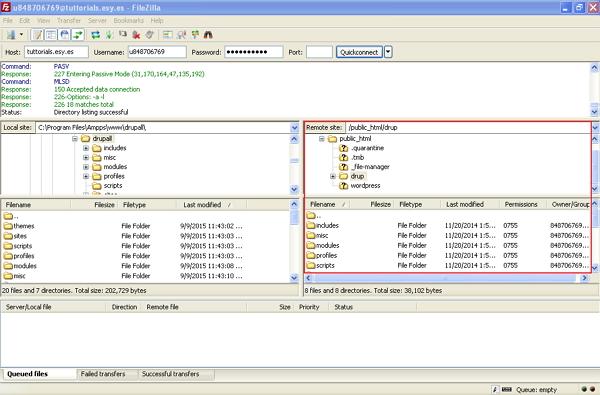
Task: Disconnect from the server icon
Action: click(136, 35)
